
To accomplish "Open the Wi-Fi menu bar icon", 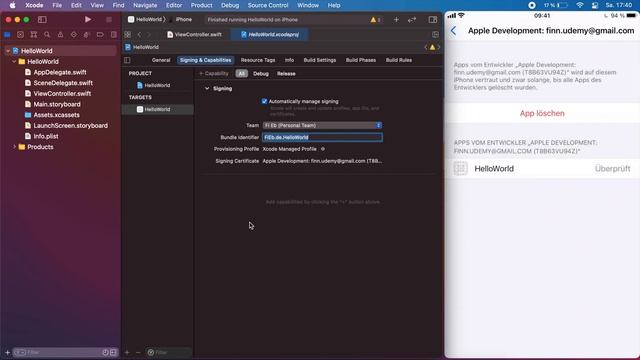I will pos(580,5).
